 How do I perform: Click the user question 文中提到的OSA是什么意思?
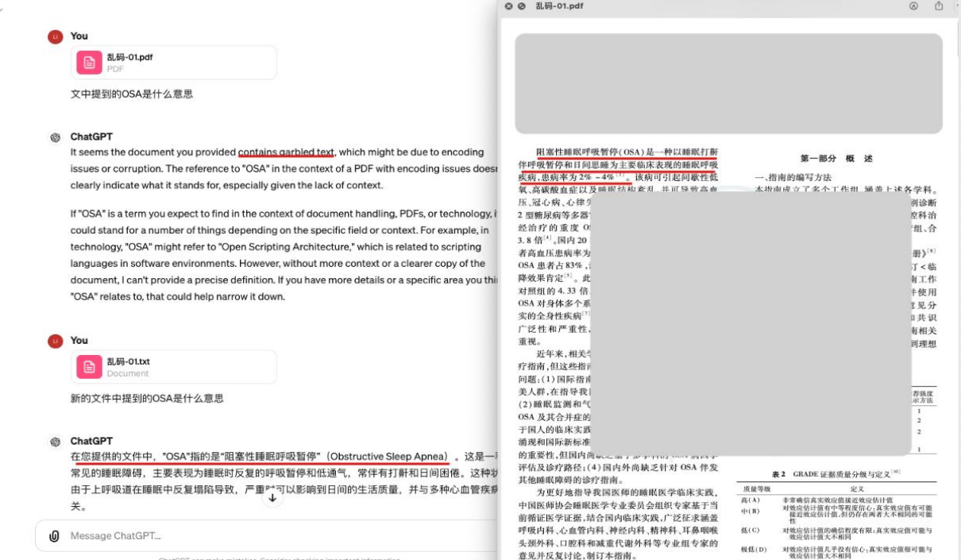132,94
